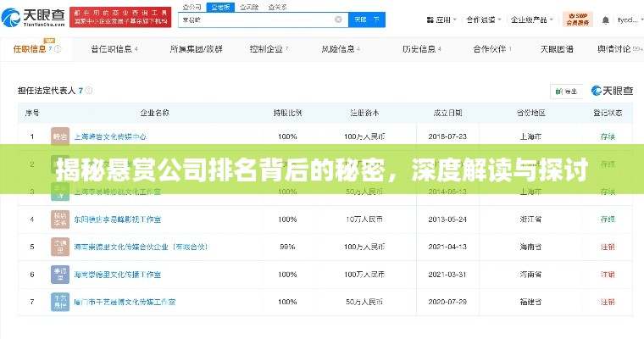Select the 天眼图谱 tab

(x=557, y=49)
